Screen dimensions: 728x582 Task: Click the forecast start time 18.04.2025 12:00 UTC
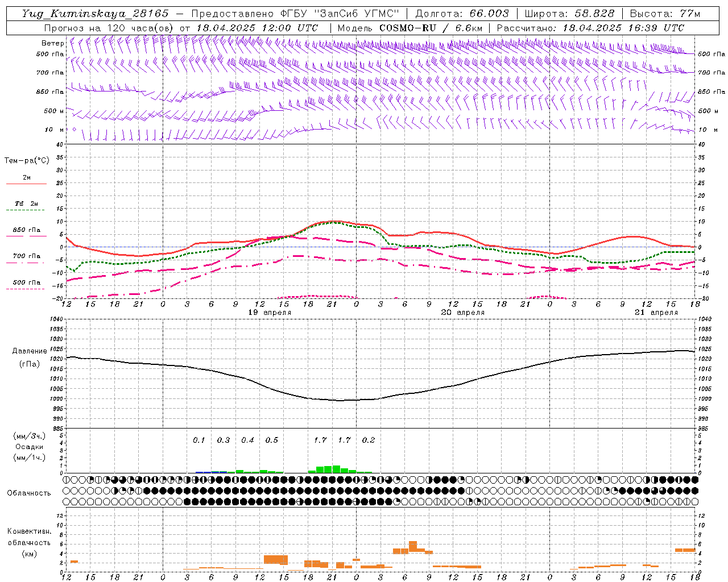click(x=257, y=28)
